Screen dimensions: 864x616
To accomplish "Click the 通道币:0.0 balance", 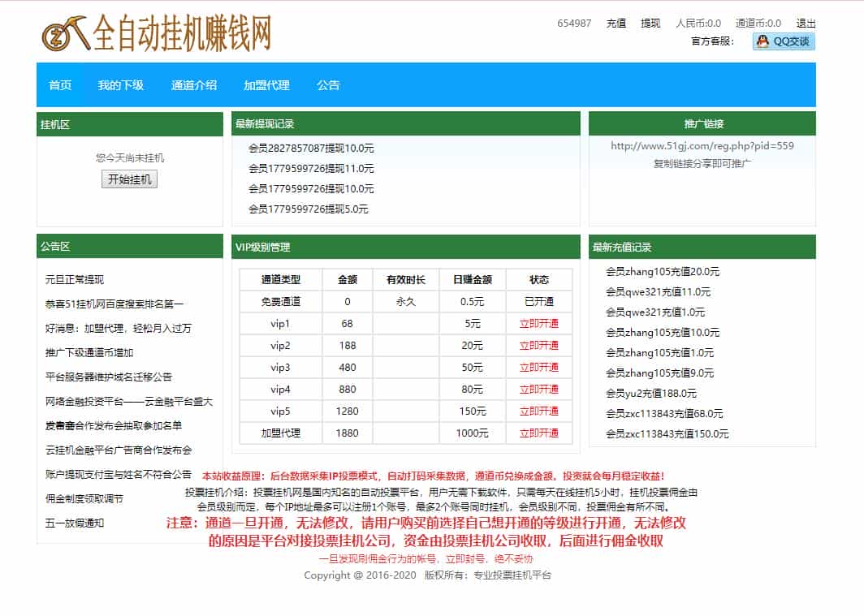I will point(758,23).
